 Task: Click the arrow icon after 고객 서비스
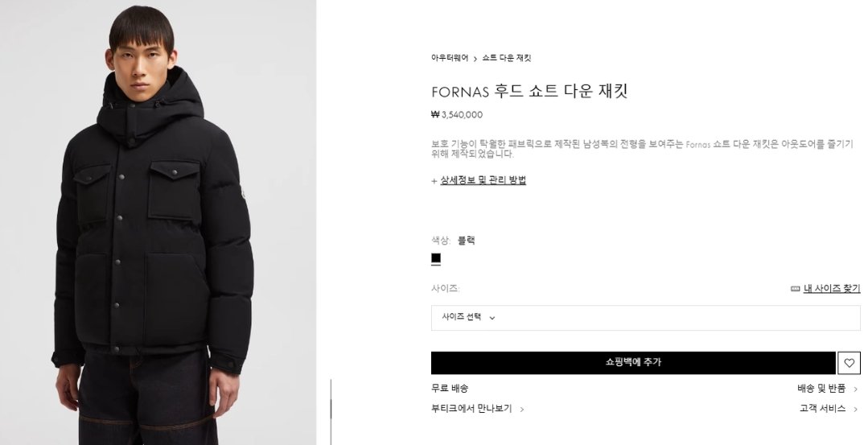pos(855,409)
